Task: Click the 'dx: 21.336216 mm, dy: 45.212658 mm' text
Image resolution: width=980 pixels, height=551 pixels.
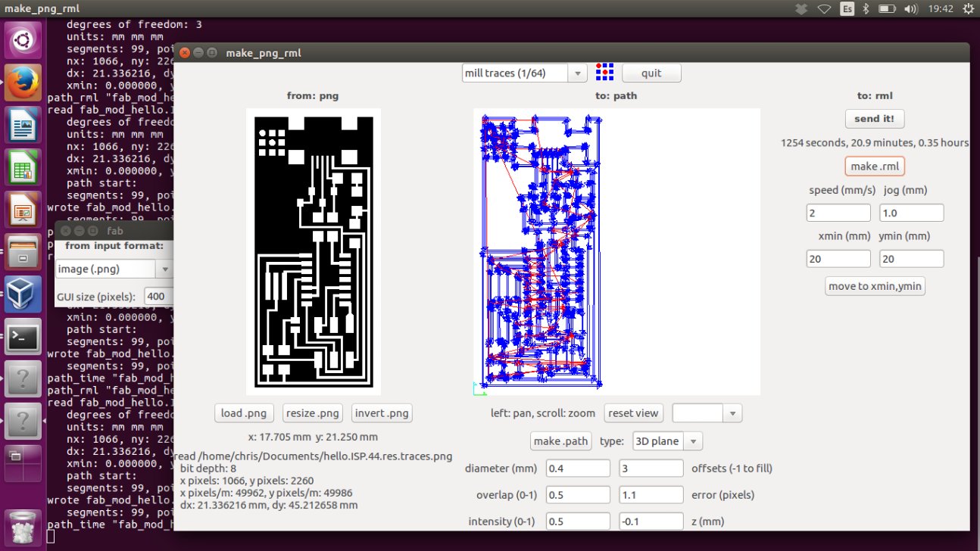Action: 269,505
